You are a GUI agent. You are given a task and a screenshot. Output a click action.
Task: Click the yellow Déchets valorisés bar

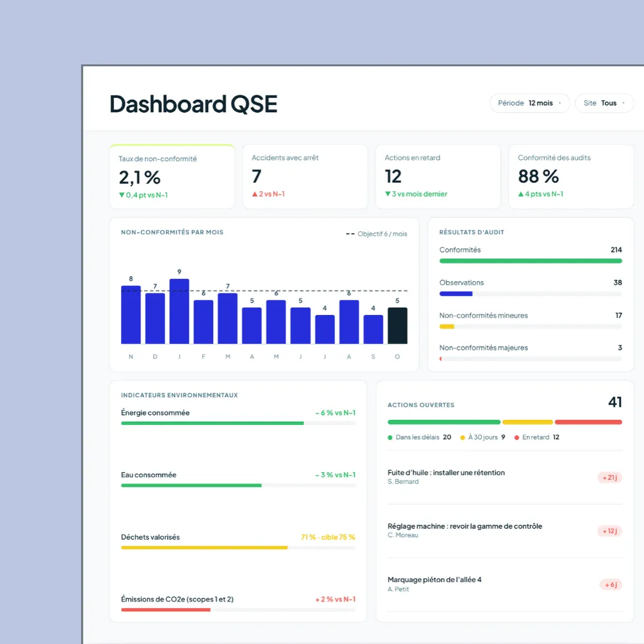coord(205,547)
